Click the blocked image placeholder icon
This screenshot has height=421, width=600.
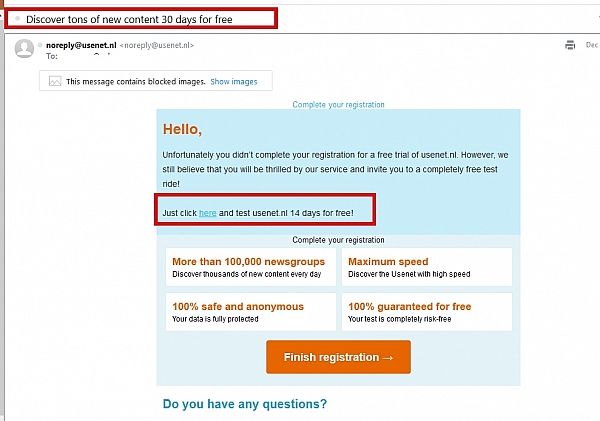[55, 81]
